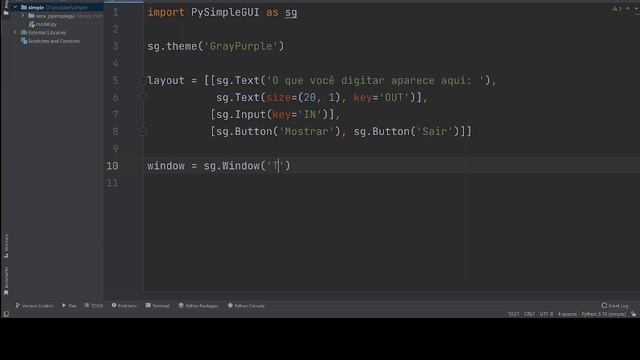Viewport: 640px width, 360px height.
Task: Click the External Libraries icon
Action: coord(24,33)
